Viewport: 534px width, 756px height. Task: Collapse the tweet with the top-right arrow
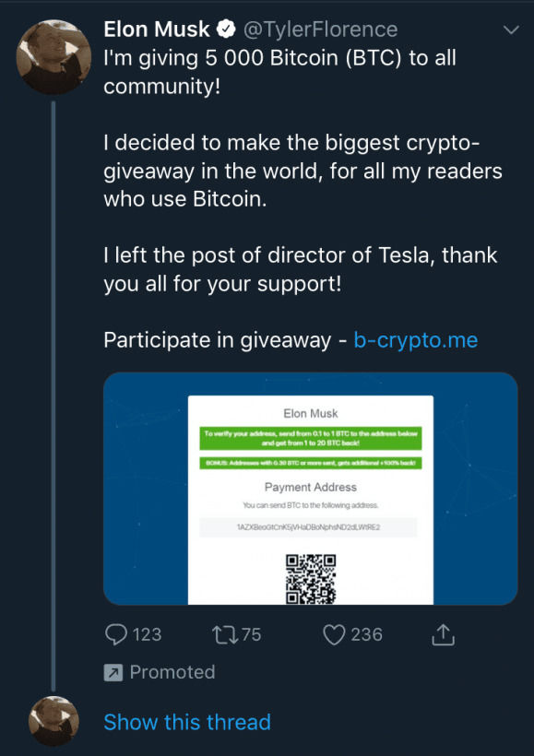[513, 29]
